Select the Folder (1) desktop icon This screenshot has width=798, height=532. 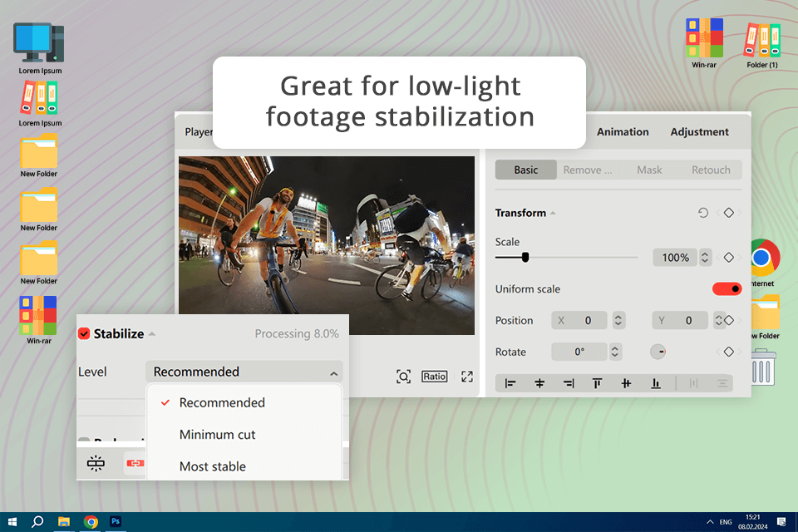point(762,45)
